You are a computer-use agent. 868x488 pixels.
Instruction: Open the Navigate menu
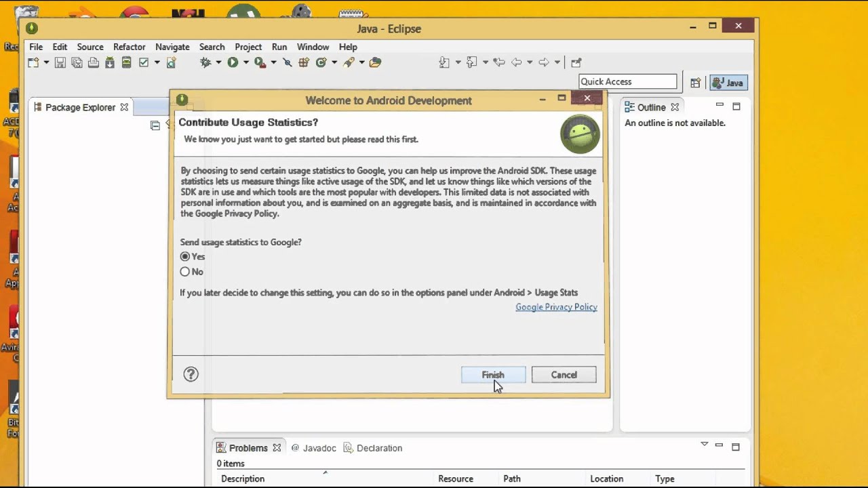tap(172, 47)
